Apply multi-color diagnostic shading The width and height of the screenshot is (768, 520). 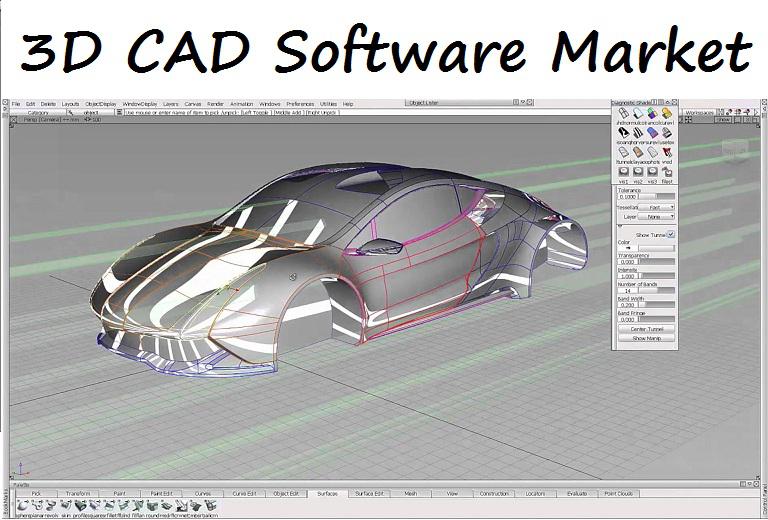pos(638,114)
